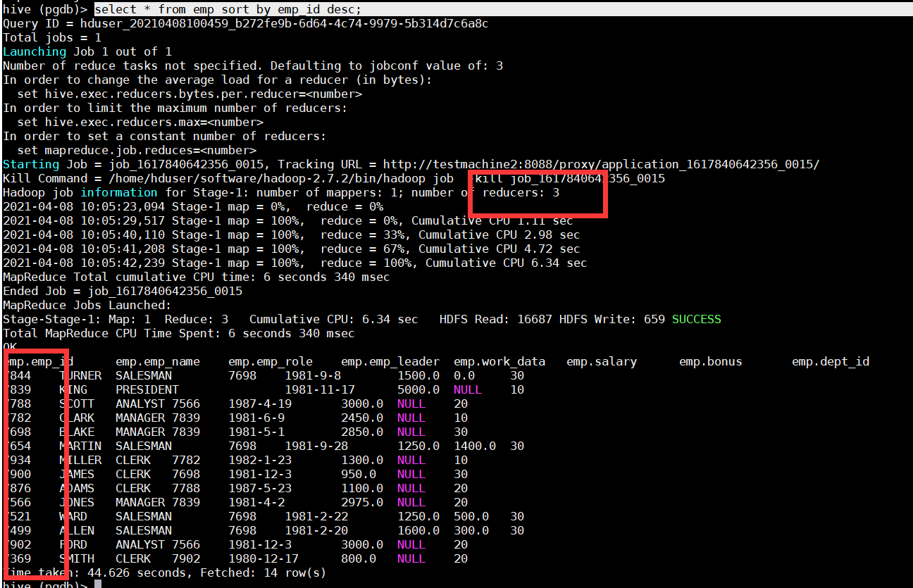Click 'set hive.exec.reducers.max=<number>' text

click(140, 122)
